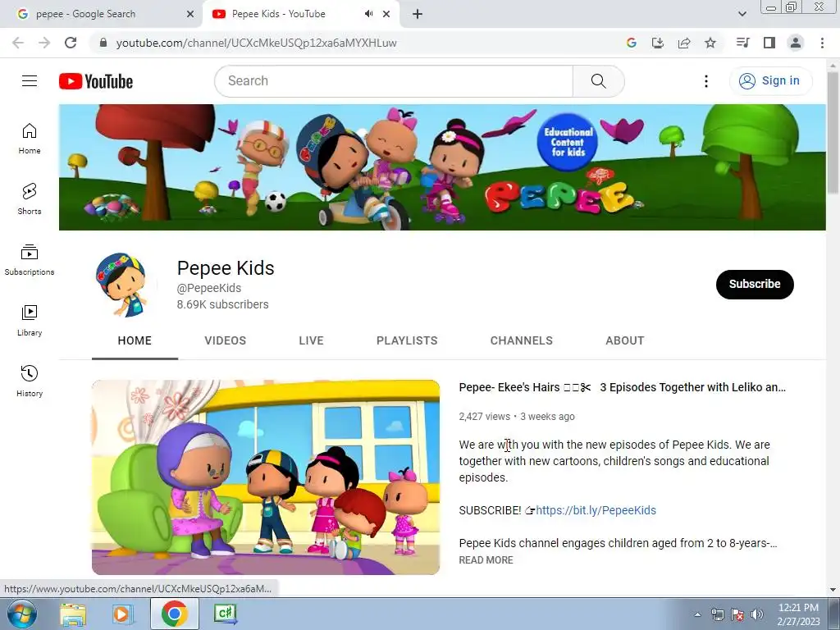Image resolution: width=840 pixels, height=630 pixels.
Task: Click the Pepee Kids channel avatar
Action: coord(125,285)
